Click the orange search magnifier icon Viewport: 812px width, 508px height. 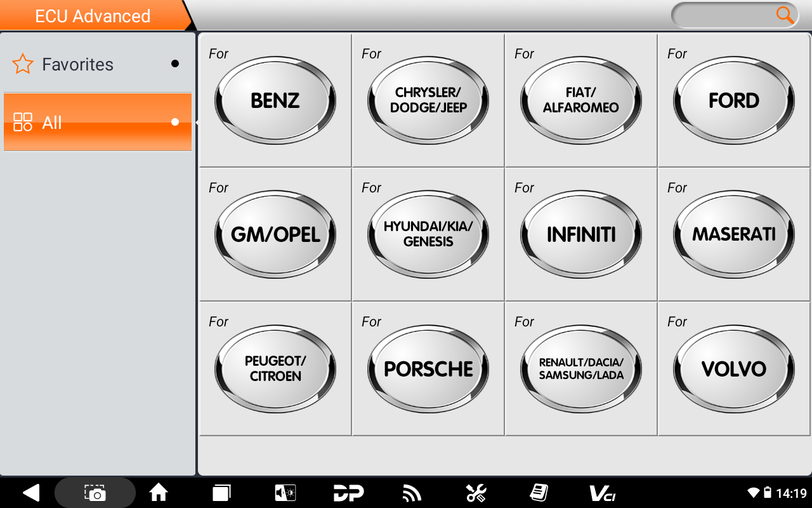tap(785, 15)
